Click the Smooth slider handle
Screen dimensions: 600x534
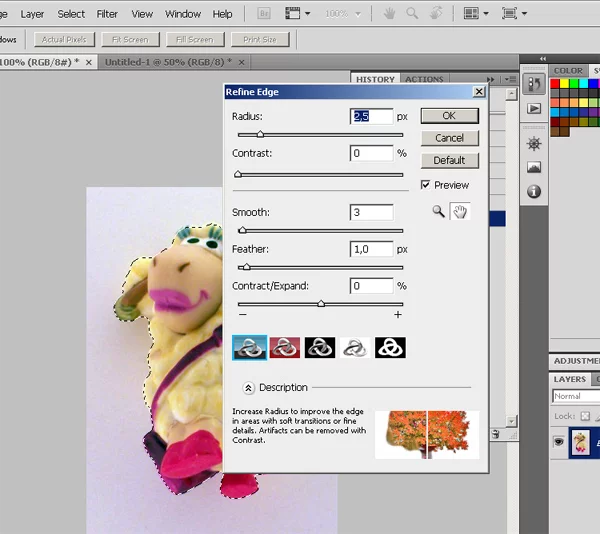[x=242, y=230]
